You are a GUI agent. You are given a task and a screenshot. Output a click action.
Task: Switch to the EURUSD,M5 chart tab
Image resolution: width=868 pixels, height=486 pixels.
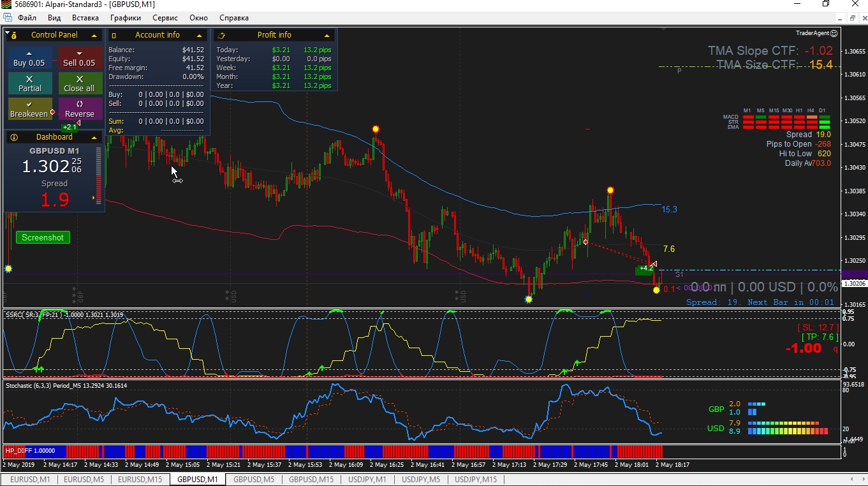coord(84,480)
